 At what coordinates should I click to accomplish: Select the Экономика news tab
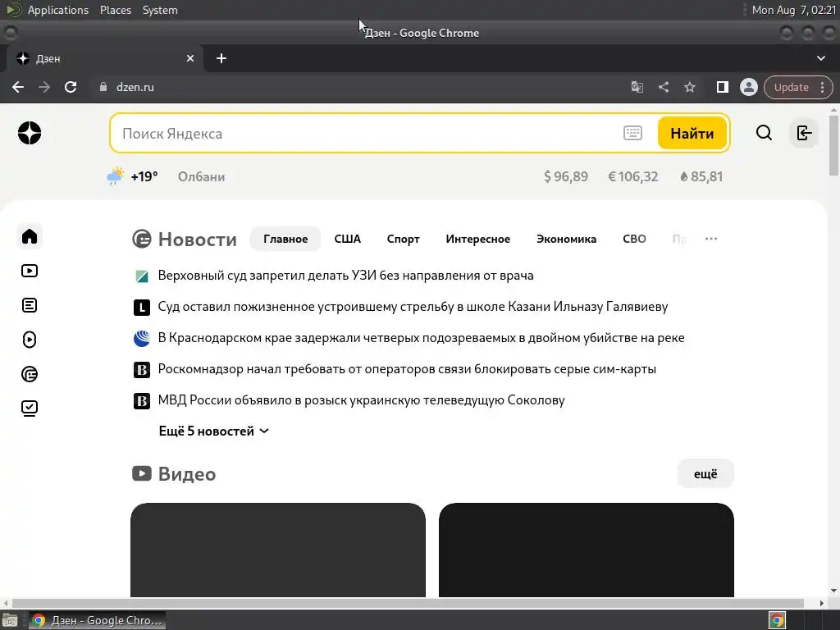pos(566,239)
